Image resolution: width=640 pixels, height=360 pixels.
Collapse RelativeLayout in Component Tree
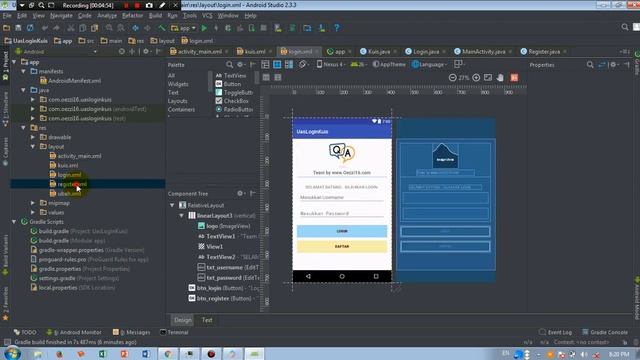pyautogui.click(x=172, y=205)
